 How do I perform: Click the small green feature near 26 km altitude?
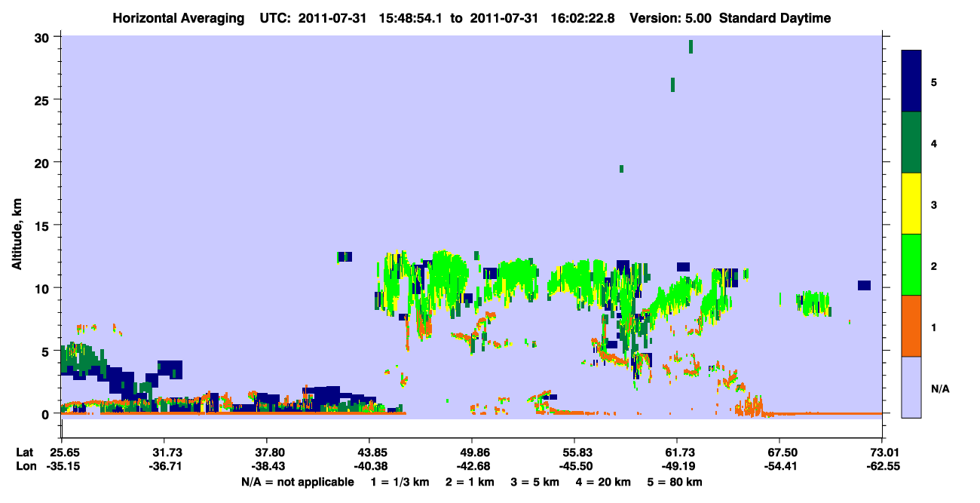(x=672, y=84)
